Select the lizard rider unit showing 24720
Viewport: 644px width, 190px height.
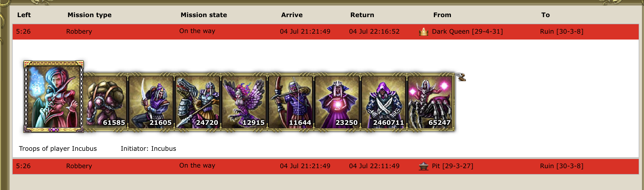click(198, 102)
